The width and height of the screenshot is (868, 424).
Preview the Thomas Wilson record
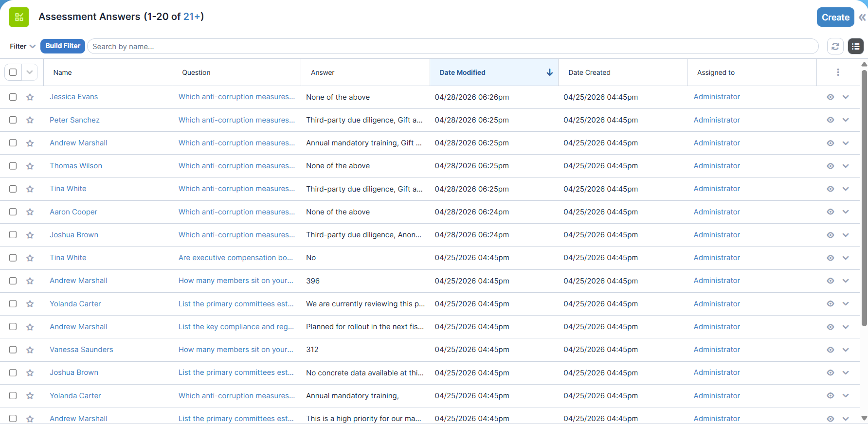pyautogui.click(x=831, y=166)
